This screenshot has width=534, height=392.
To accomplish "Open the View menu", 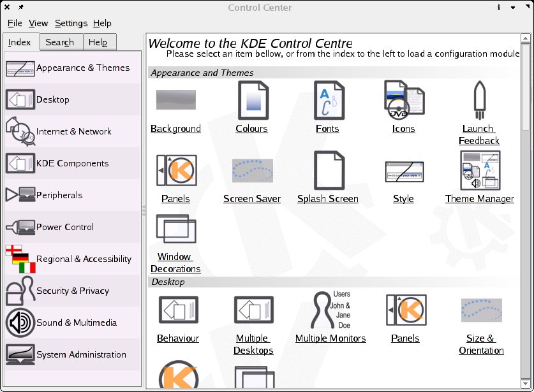I will tap(38, 23).
